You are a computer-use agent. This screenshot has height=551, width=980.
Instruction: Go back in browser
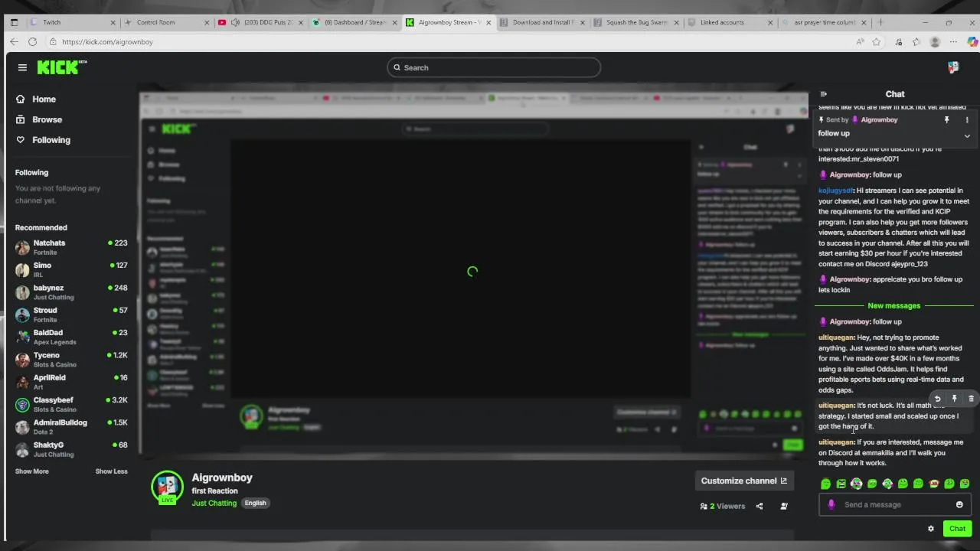point(14,42)
